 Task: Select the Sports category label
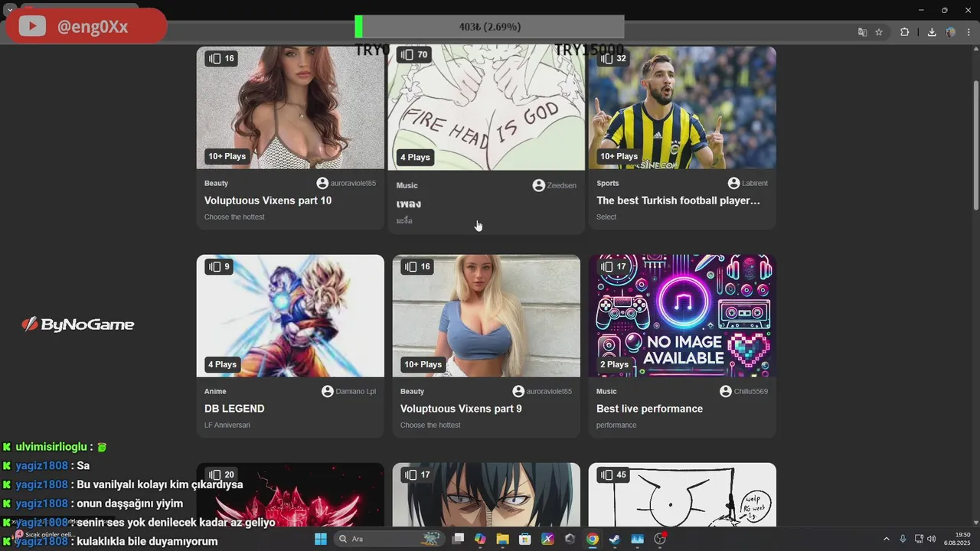608,184
